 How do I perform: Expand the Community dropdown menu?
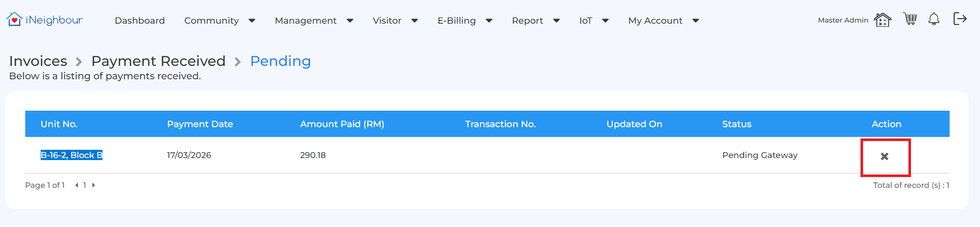pyautogui.click(x=219, y=21)
